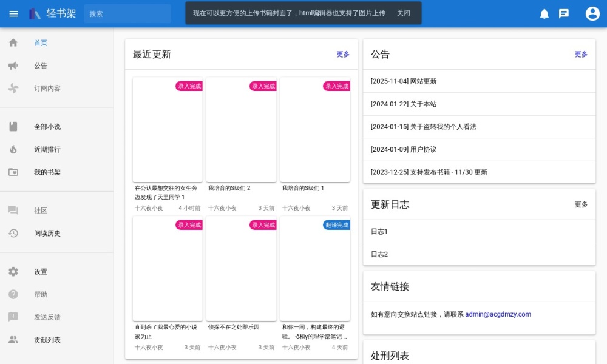Viewport: 607px width, 364px height.
Task: Click 更多 in the 更新日志 panel
Action: (581, 204)
